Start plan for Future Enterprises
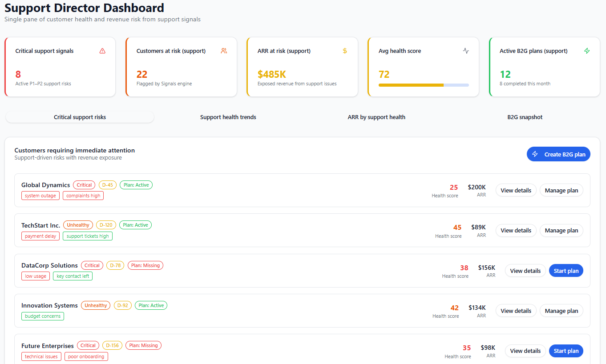This screenshot has height=364, width=606. (x=566, y=351)
